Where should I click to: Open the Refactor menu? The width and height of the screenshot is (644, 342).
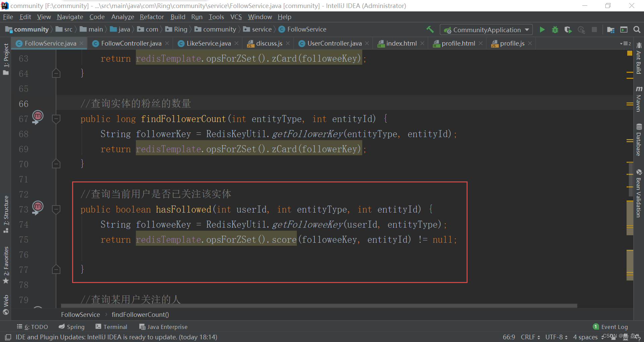click(x=152, y=17)
